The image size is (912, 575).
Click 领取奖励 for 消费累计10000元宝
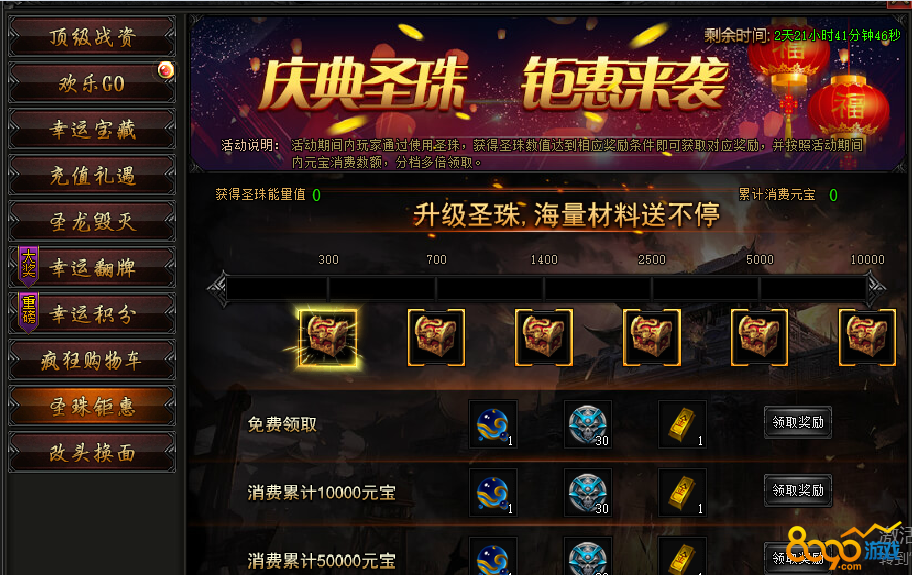[798, 491]
